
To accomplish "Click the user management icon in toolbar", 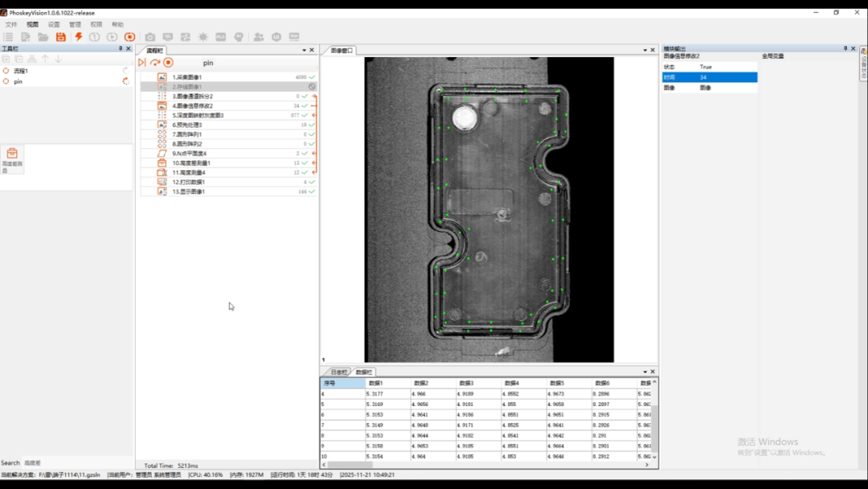I will (258, 37).
